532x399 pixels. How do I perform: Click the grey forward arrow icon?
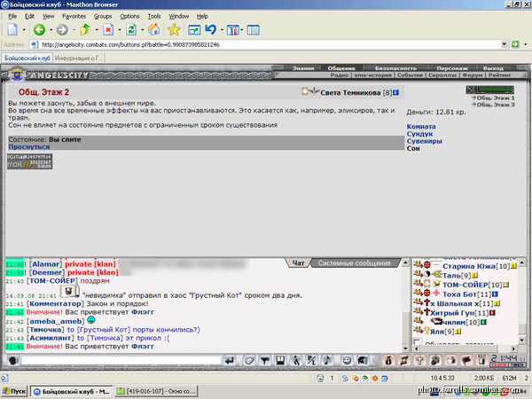62,30
